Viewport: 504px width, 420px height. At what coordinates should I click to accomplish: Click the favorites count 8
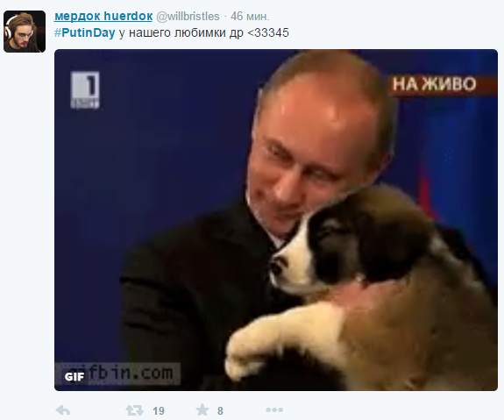220,410
